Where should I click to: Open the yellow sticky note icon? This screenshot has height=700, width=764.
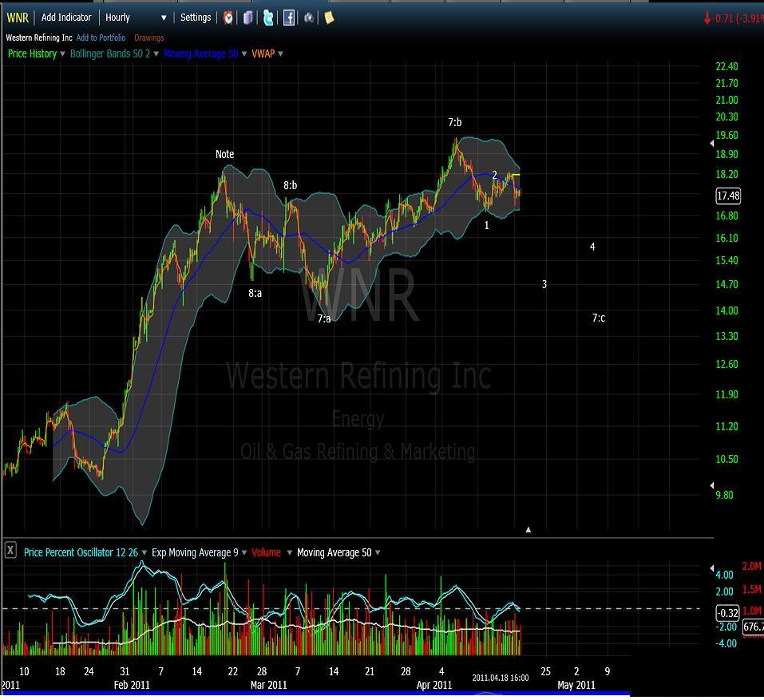329,18
